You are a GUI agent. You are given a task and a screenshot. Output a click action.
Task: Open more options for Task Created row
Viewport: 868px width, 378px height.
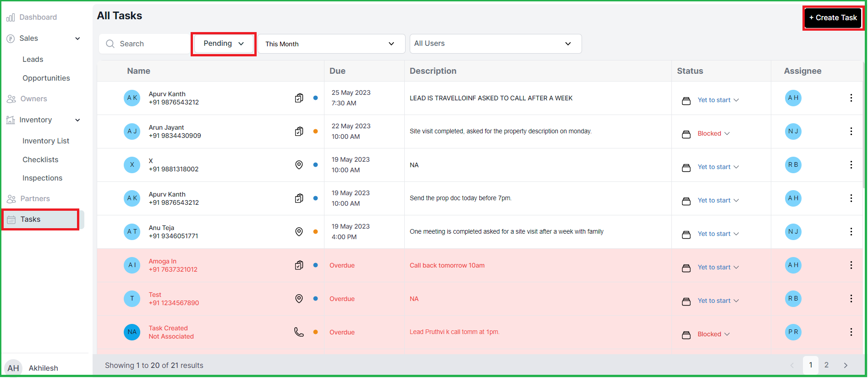click(851, 332)
